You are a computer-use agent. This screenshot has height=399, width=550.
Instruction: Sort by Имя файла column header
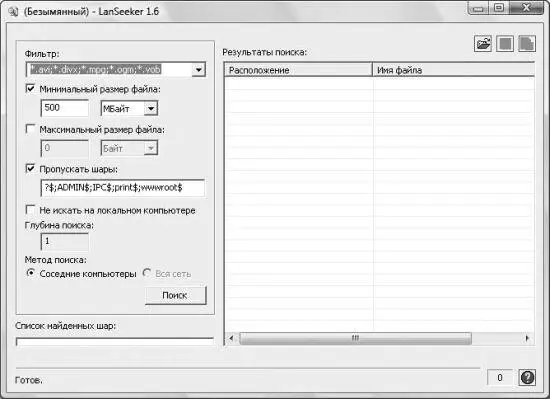click(x=454, y=70)
